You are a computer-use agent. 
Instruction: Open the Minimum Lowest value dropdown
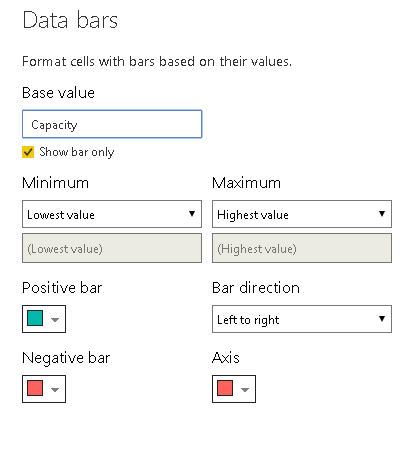[112, 214]
